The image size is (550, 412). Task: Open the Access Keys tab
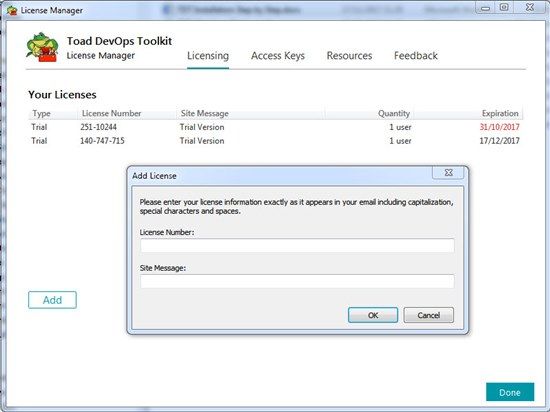(278, 56)
